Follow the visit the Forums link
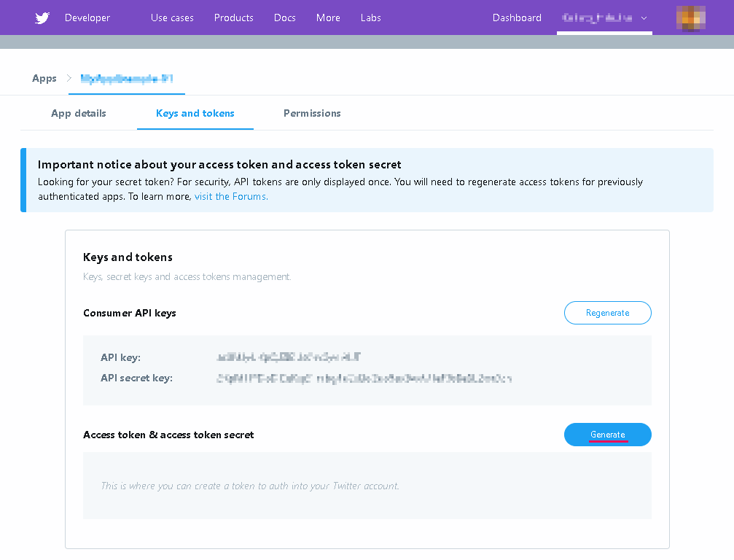The image size is (734, 560). tap(231, 197)
